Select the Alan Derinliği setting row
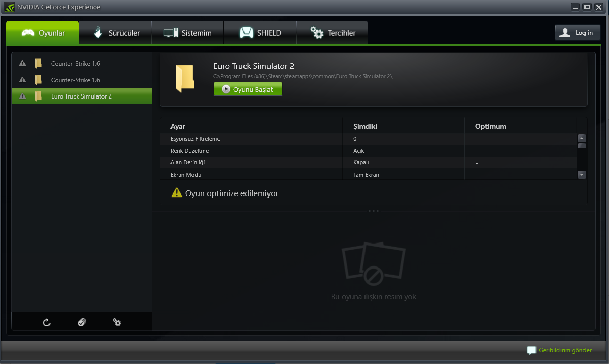Viewport: 609px width, 364px height. pyautogui.click(x=369, y=162)
